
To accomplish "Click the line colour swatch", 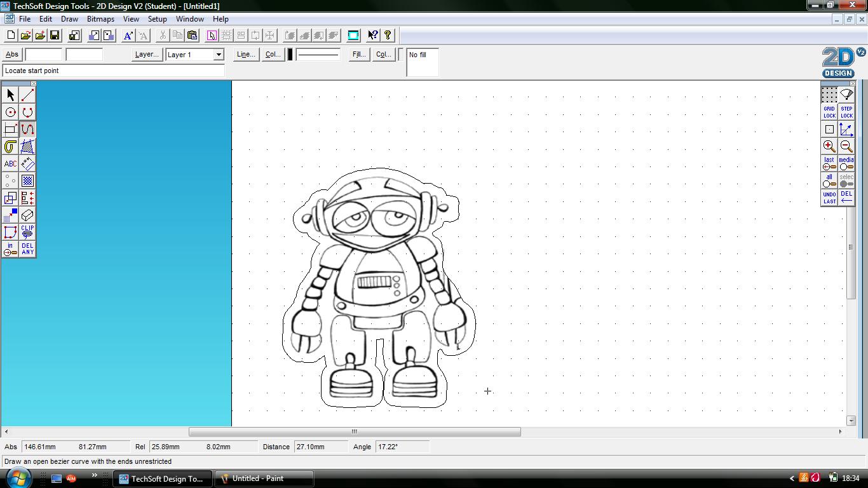I will click(x=289, y=55).
